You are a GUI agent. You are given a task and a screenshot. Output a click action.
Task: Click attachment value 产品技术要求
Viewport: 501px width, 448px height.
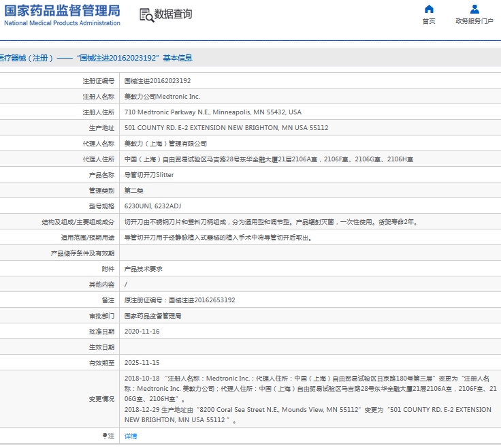pos(143,269)
